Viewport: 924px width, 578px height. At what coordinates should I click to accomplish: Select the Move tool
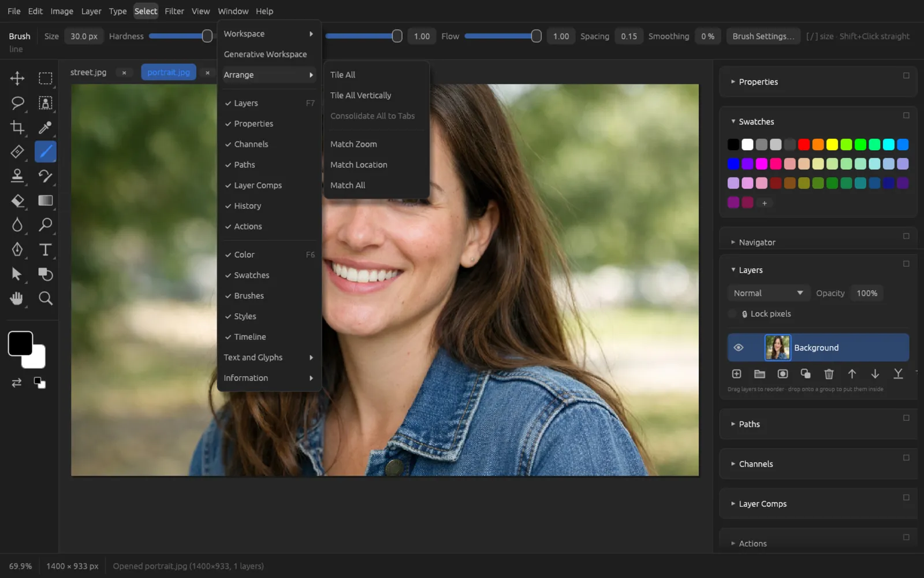coord(17,78)
